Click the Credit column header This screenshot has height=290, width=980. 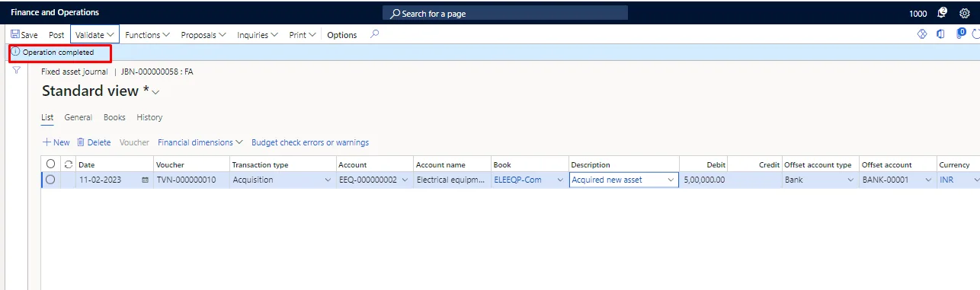click(x=769, y=164)
